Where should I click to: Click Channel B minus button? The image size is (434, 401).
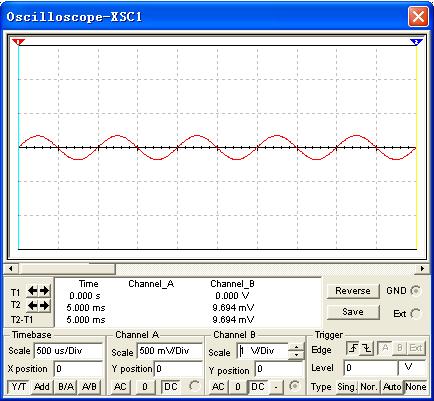(276, 387)
